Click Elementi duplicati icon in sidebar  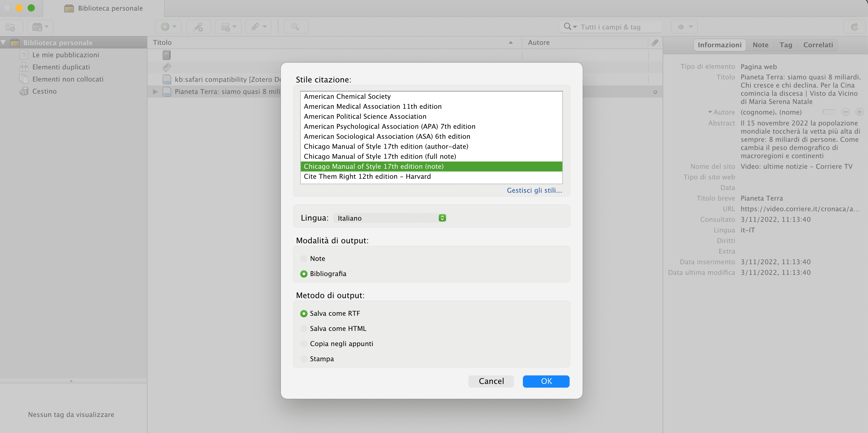[x=24, y=67]
